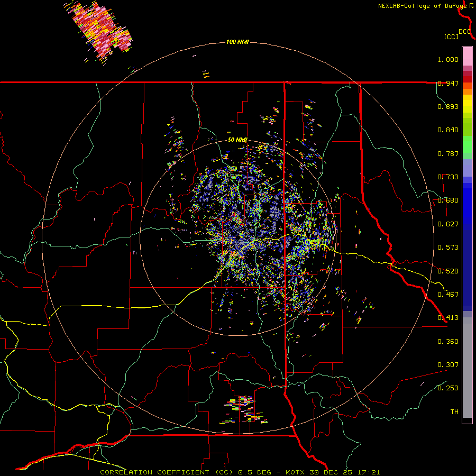The image size is (476, 476).
Task: Click the [CC] legend header label
Action: [x=452, y=36]
